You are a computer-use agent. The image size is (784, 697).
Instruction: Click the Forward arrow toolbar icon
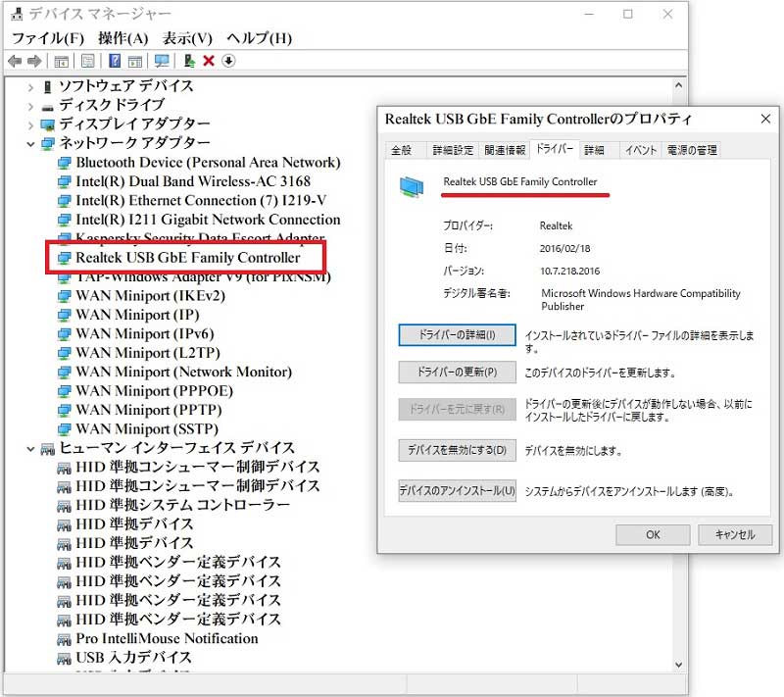(x=34, y=61)
